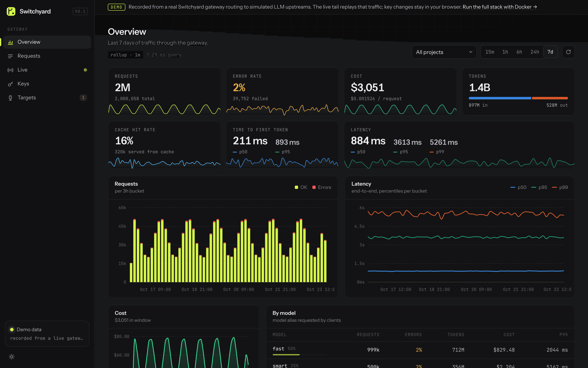Toggle p50 in Latency chart legend
This screenshot has height=368, width=588.
click(x=518, y=187)
